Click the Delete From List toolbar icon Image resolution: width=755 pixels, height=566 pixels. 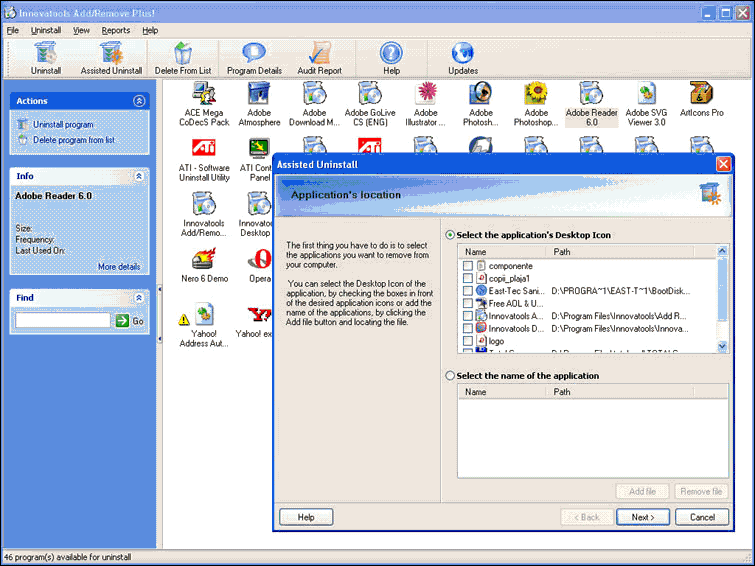(182, 58)
